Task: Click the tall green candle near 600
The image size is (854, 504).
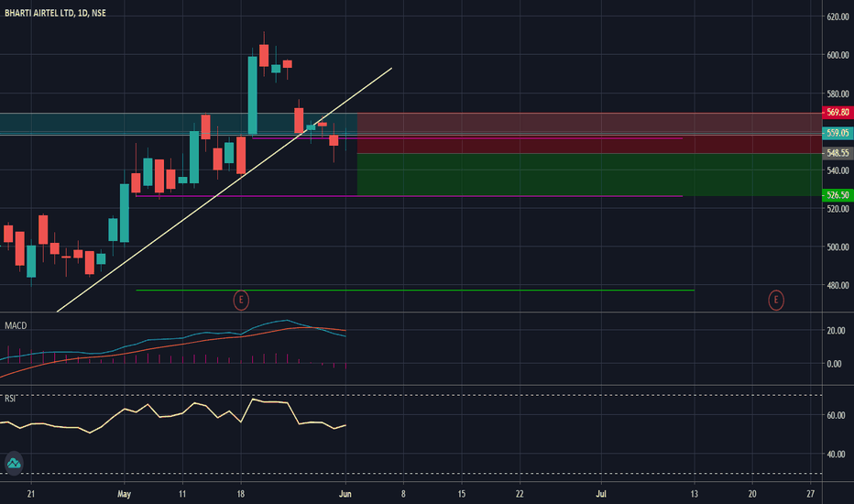Action: (253, 94)
